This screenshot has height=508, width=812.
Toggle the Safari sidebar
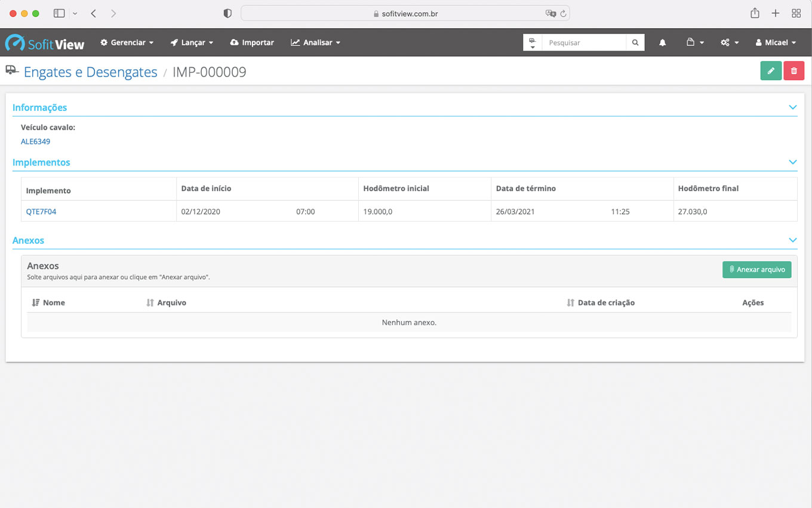[59, 13]
